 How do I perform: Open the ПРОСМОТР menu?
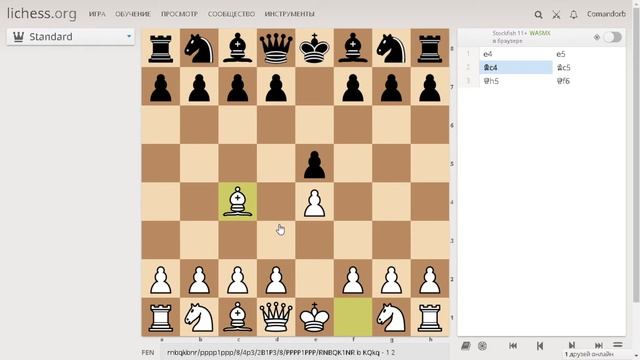click(x=180, y=14)
